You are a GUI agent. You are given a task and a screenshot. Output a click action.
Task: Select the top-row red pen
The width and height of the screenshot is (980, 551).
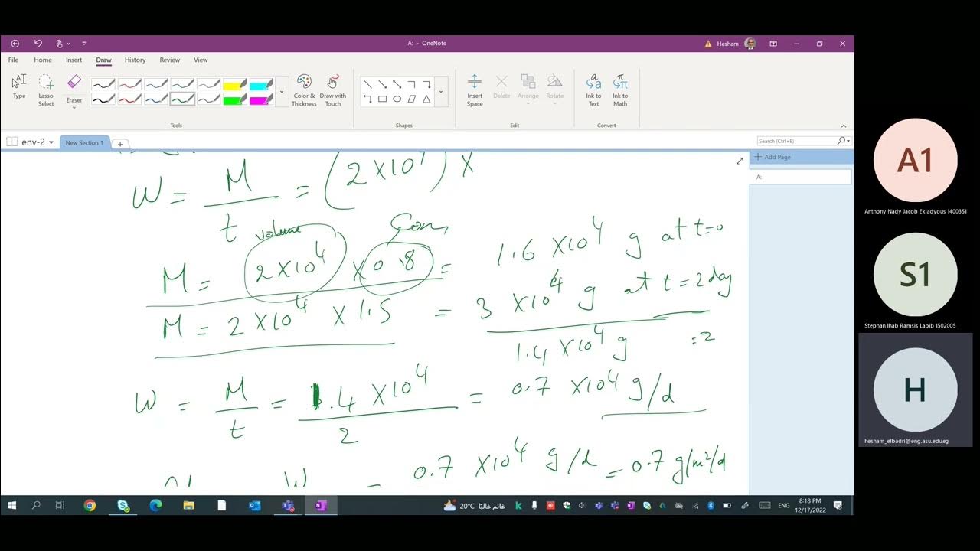pyautogui.click(x=129, y=84)
